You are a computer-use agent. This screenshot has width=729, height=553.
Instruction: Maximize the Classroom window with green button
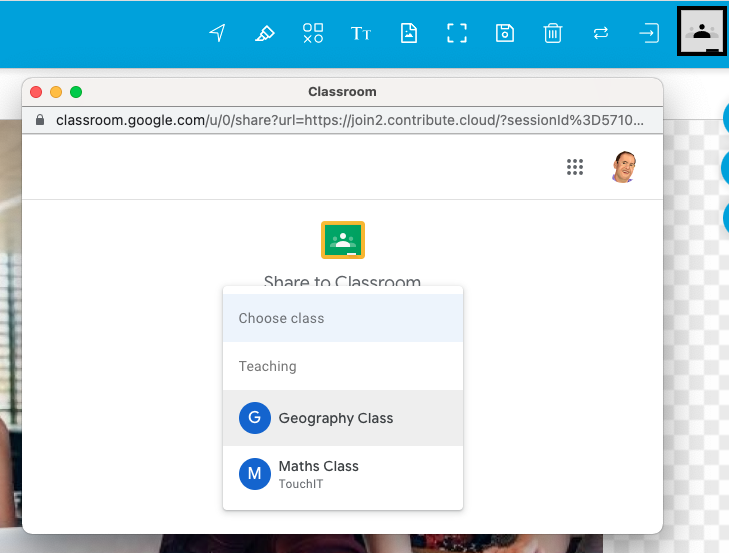click(76, 92)
